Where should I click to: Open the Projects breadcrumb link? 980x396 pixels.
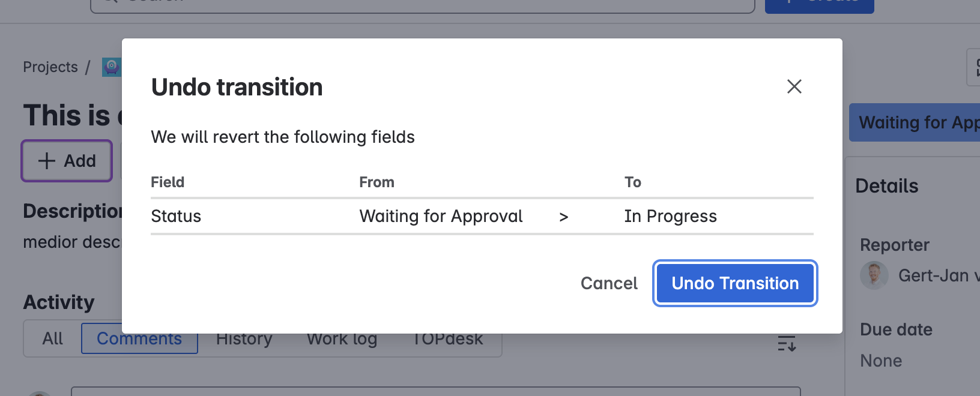pos(50,67)
